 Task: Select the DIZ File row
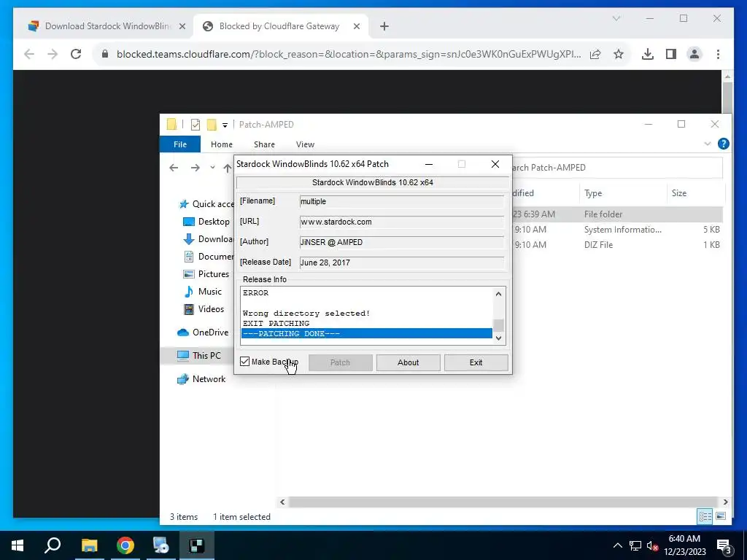tap(617, 245)
